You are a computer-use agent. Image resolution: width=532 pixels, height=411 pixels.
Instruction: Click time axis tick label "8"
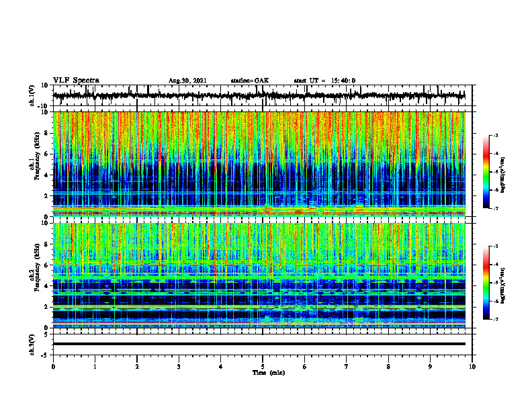pyautogui.click(x=388, y=367)
